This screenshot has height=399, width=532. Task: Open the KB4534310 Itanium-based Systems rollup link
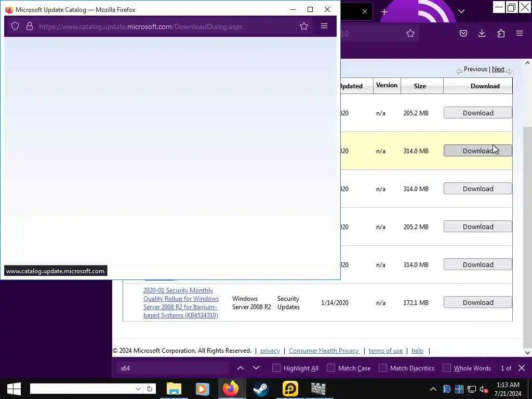pos(181,303)
